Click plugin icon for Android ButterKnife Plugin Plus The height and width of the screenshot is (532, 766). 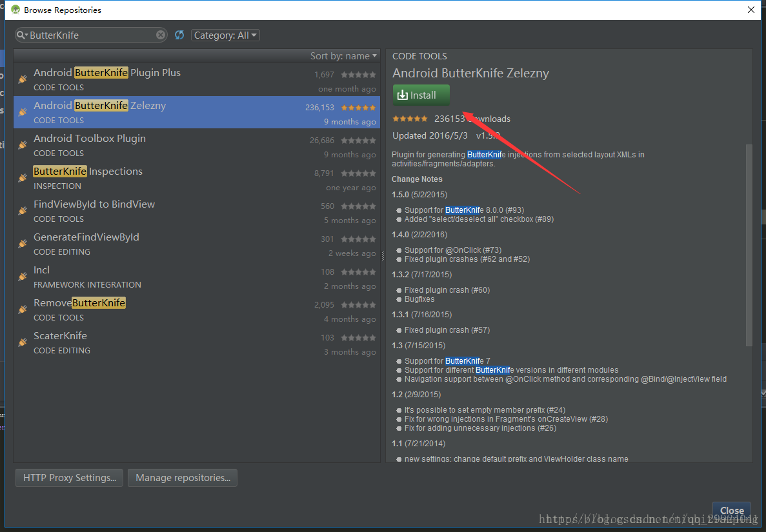pos(23,79)
